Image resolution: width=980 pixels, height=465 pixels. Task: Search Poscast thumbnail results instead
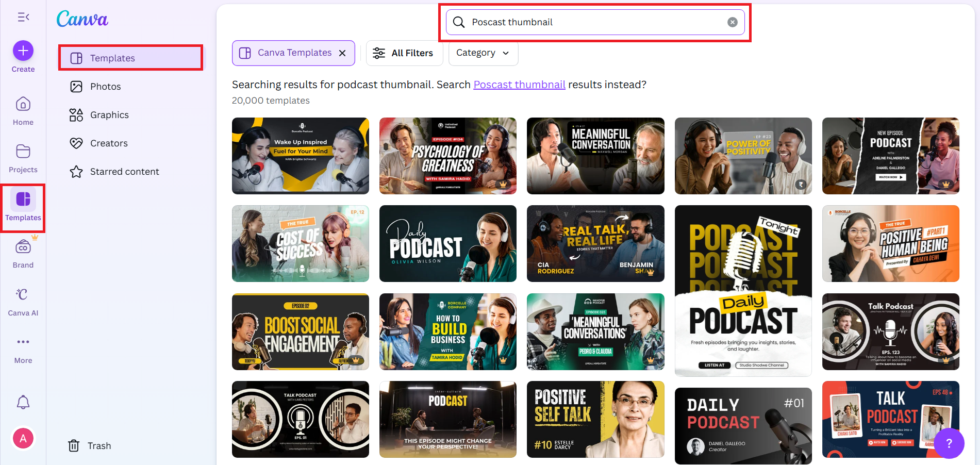pyautogui.click(x=519, y=84)
